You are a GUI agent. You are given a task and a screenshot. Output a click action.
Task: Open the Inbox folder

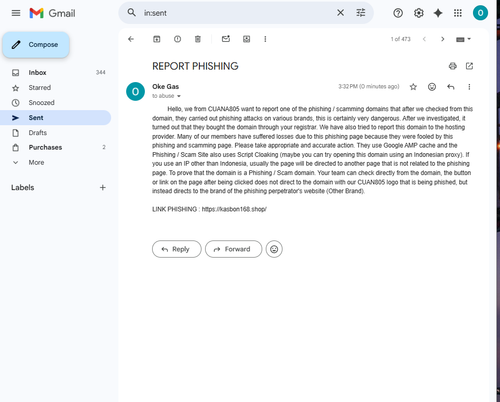[55, 73]
